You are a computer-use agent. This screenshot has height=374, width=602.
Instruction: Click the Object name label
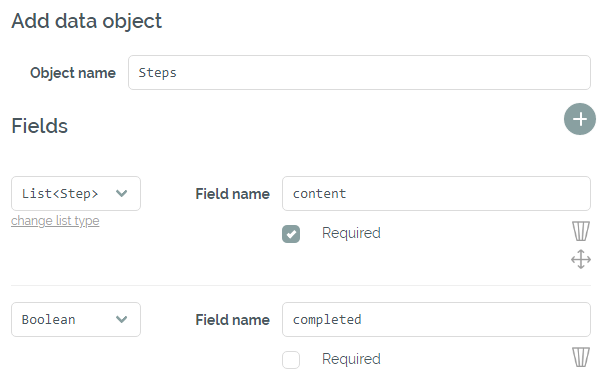[73, 73]
